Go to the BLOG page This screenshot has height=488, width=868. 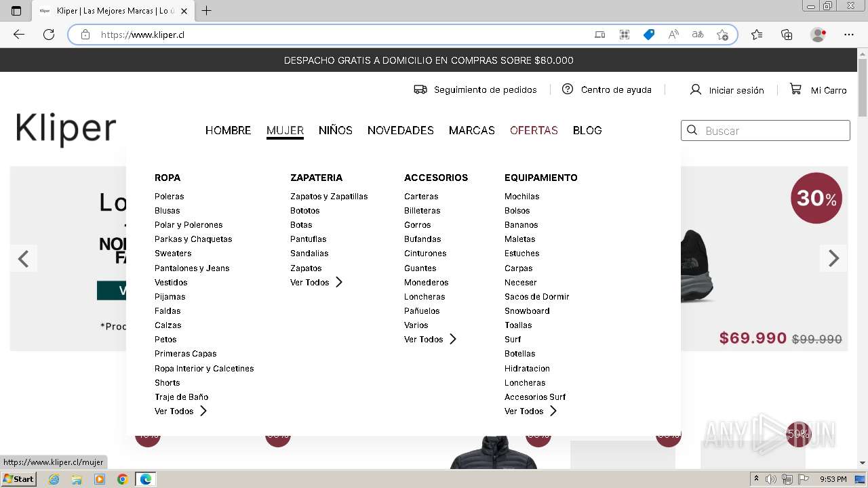click(587, 130)
